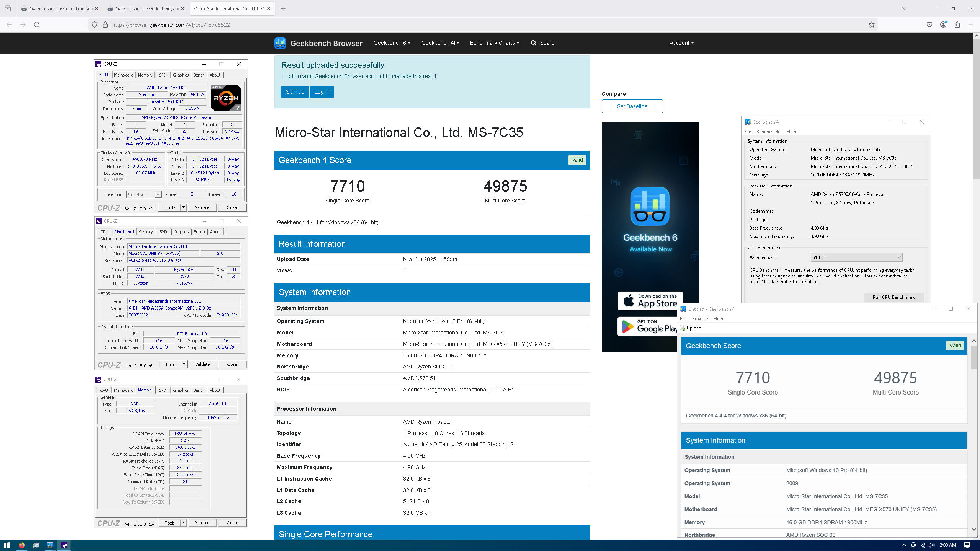The height and width of the screenshot is (551, 980).
Task: Click the Set Baseline button
Action: point(632,106)
